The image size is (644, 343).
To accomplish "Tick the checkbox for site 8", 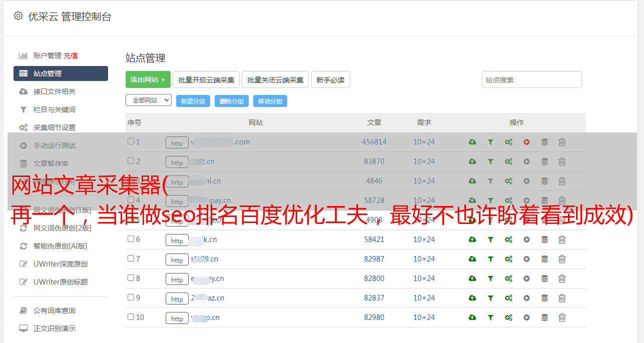I will pos(131,278).
